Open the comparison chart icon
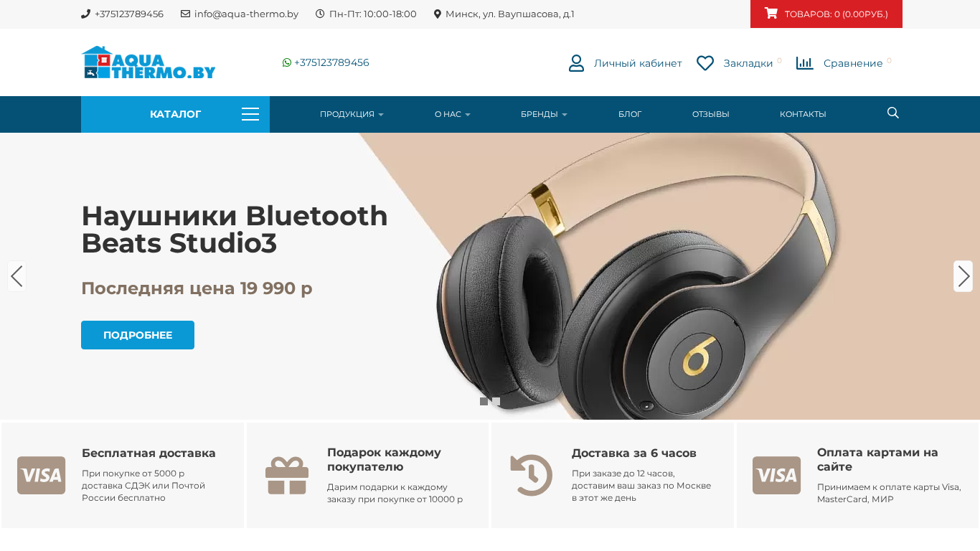980x551 pixels. click(805, 63)
